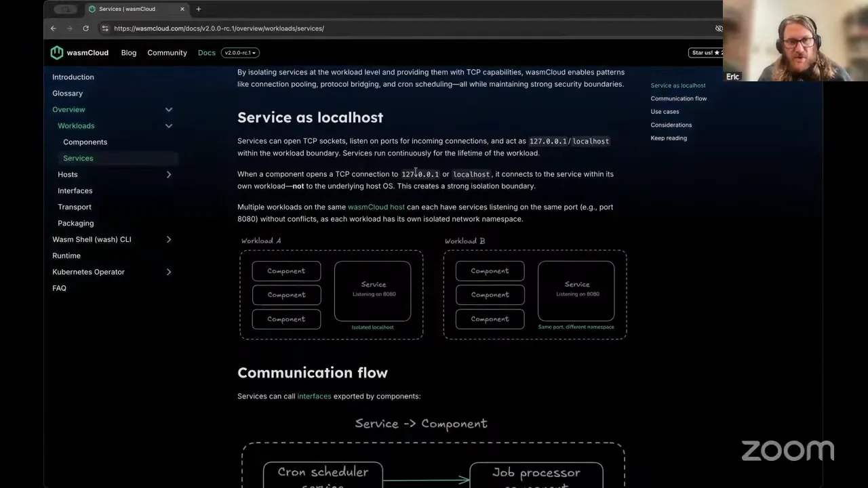Follow the interfaces link
868x488 pixels.
click(314, 396)
